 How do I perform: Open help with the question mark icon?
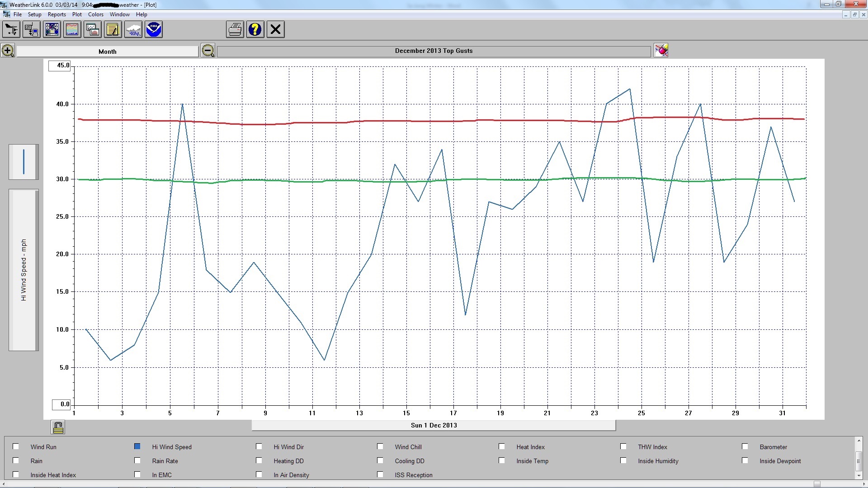(x=255, y=30)
